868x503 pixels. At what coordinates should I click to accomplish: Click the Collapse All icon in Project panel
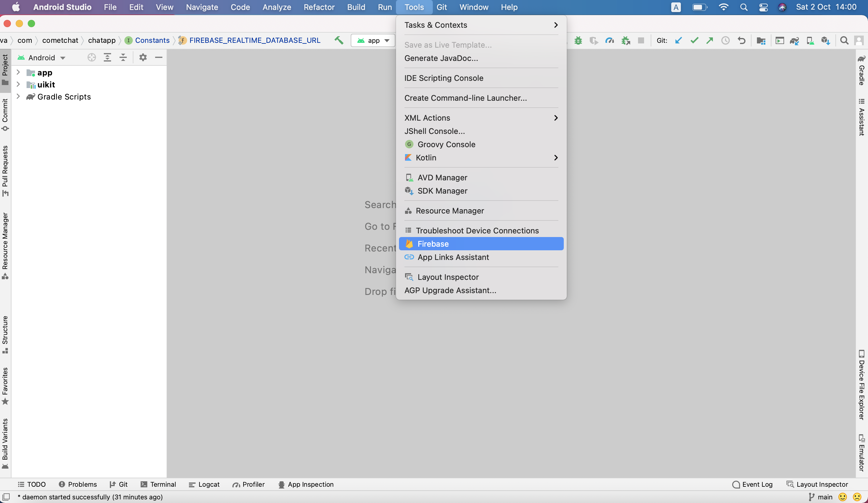pos(123,58)
